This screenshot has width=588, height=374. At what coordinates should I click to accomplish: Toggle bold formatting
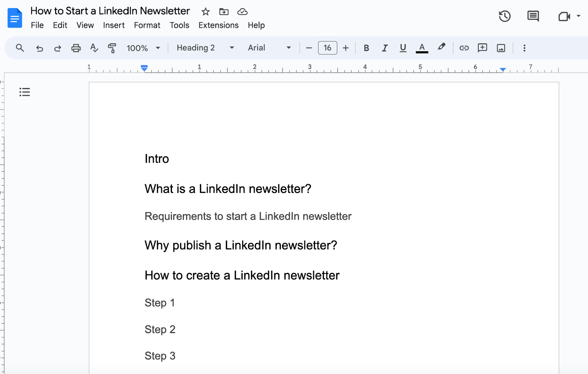[x=366, y=48]
